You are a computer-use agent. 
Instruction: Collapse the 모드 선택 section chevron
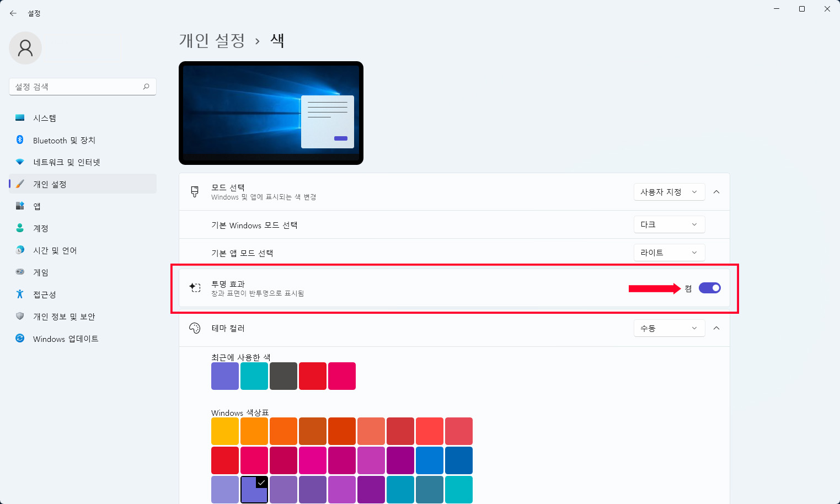point(716,192)
